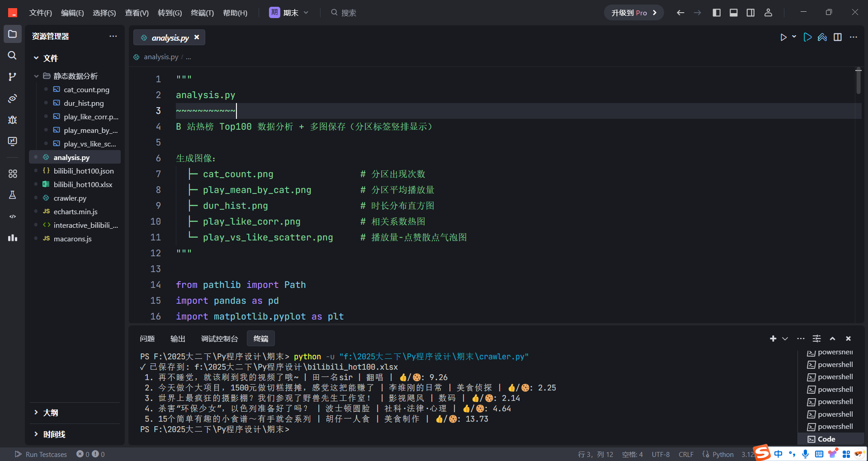Viewport: 868px width, 461px height.
Task: Go back in navigation history
Action: coord(680,13)
